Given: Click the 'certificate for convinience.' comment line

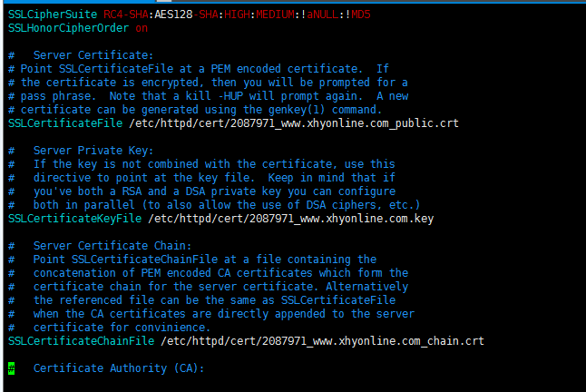Looking at the screenshot, I should point(122,328).
